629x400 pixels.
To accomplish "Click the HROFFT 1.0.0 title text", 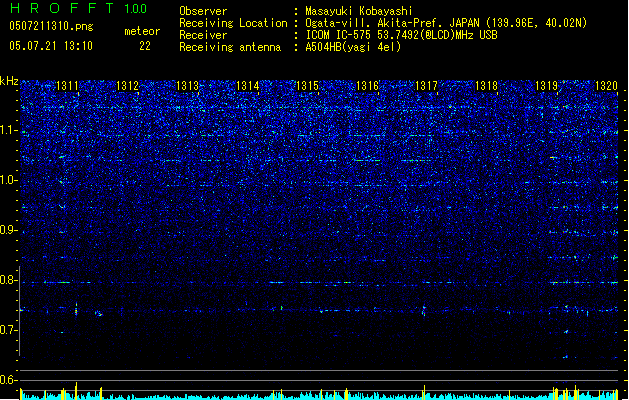I will pos(79,8).
